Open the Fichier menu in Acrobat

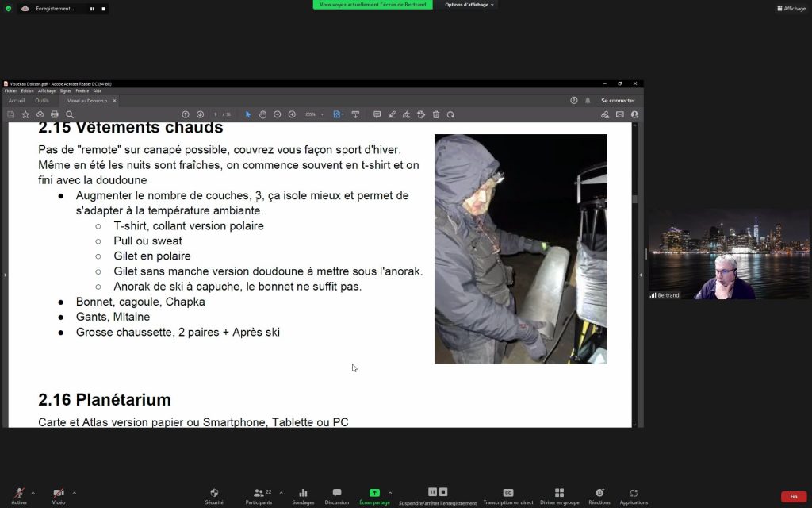tap(10, 91)
